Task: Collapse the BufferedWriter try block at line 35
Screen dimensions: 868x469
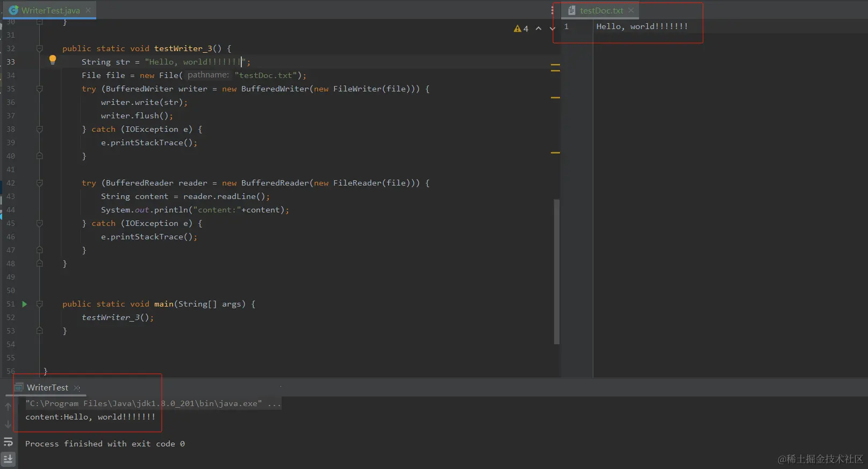Action: 39,89
